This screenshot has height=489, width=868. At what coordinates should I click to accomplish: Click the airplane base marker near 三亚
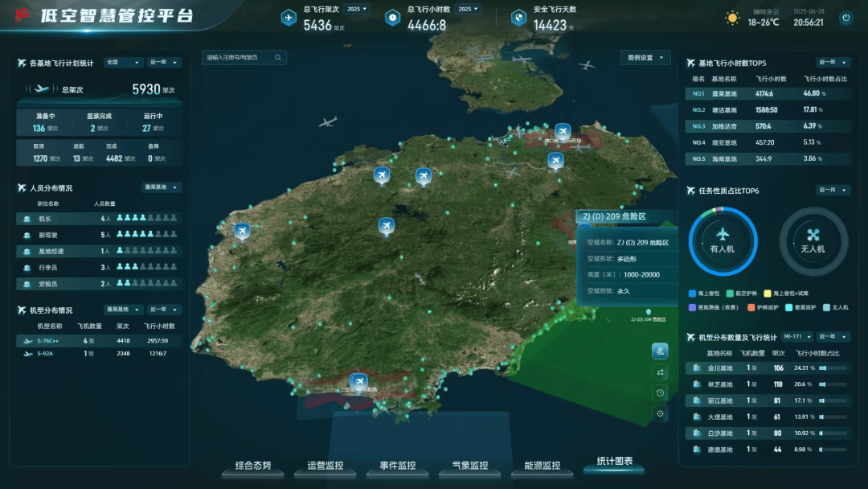[358, 380]
